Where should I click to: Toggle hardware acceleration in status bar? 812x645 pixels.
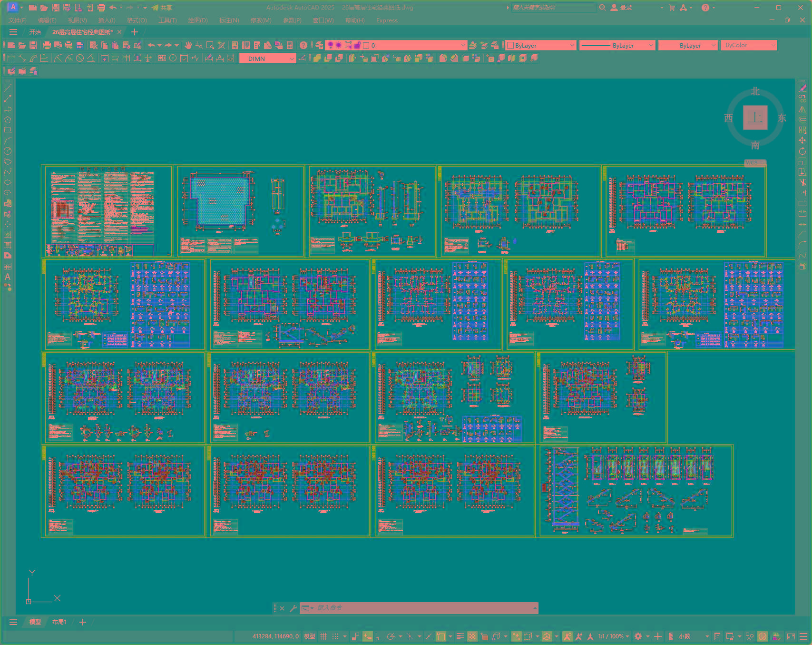pyautogui.click(x=763, y=636)
